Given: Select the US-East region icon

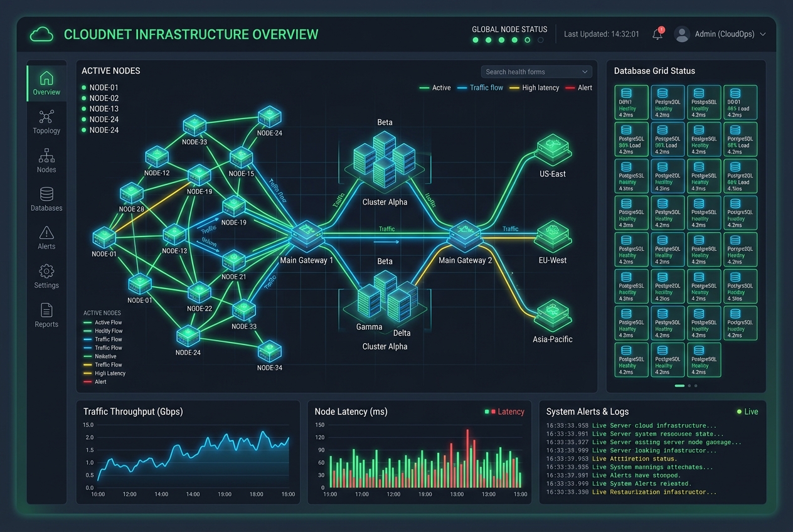Looking at the screenshot, I should [553, 150].
